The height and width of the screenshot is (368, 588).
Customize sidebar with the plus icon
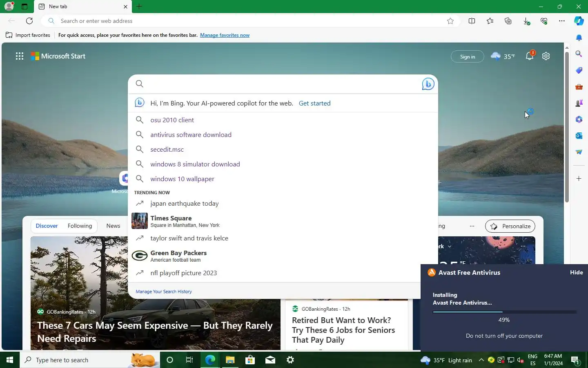579,179
